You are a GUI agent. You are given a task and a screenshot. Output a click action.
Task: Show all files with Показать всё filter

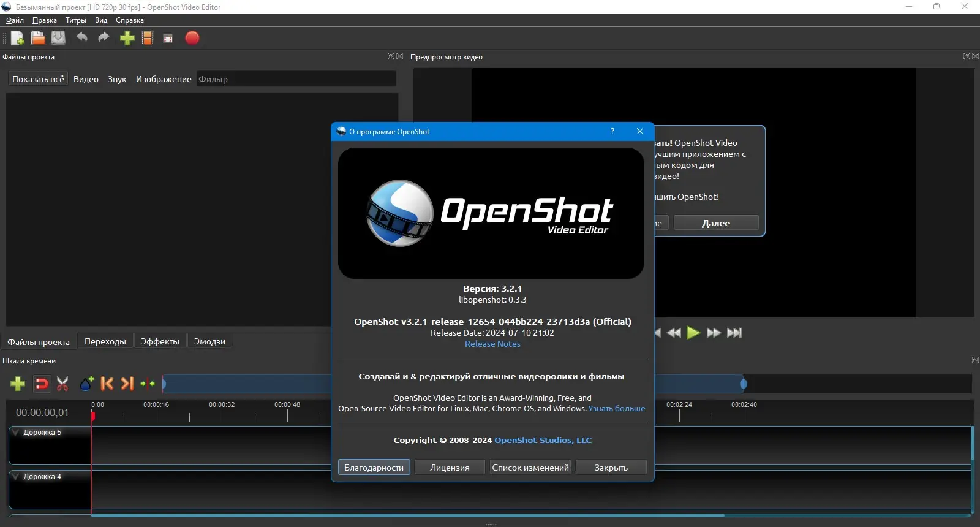(x=38, y=79)
